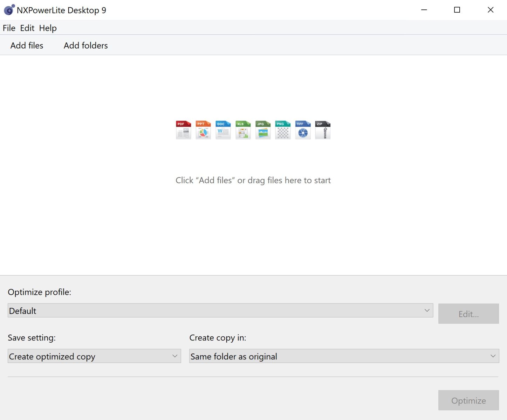Expand the Optimize profile Default dropdown
This screenshot has width=507, height=420.
tap(220, 310)
